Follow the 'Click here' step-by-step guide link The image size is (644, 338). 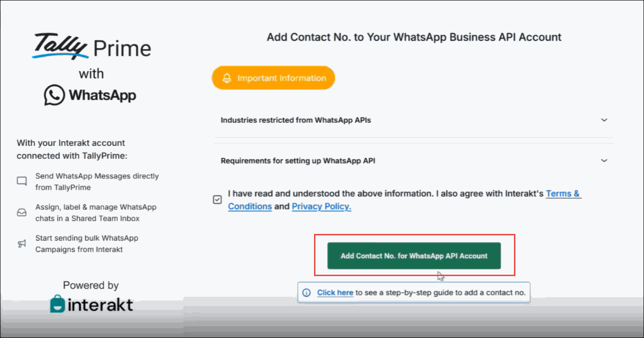[x=335, y=293]
